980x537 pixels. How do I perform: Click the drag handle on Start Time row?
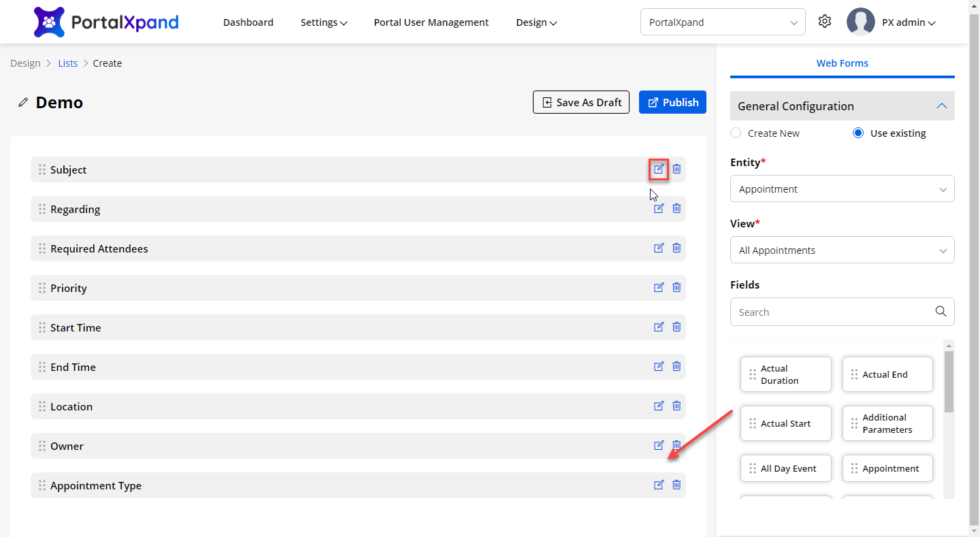coord(42,327)
